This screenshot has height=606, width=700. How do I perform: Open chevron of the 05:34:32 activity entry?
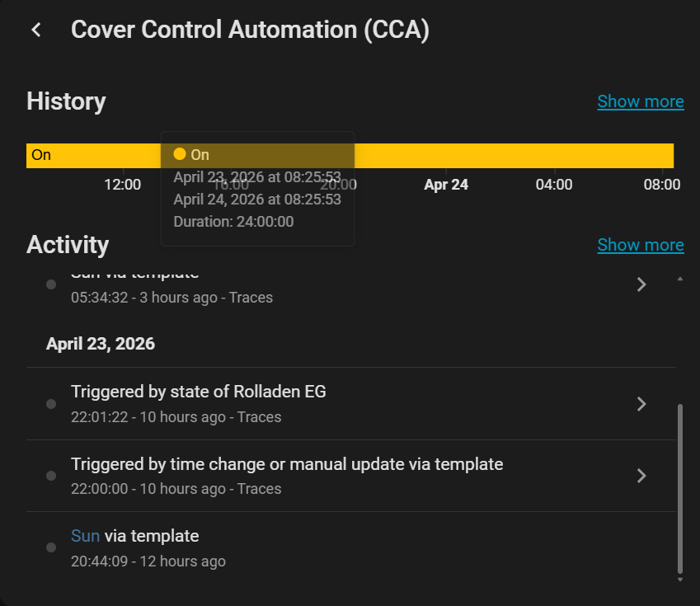[641, 284]
